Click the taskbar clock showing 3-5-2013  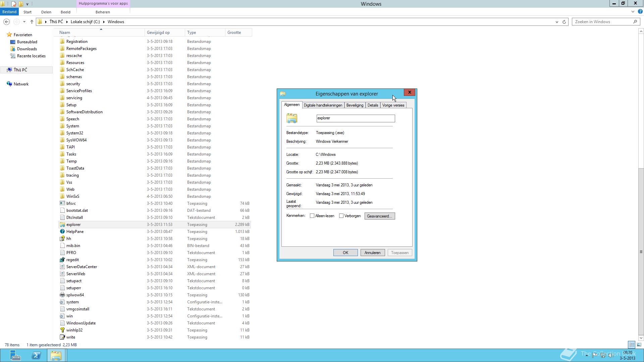coord(627,355)
